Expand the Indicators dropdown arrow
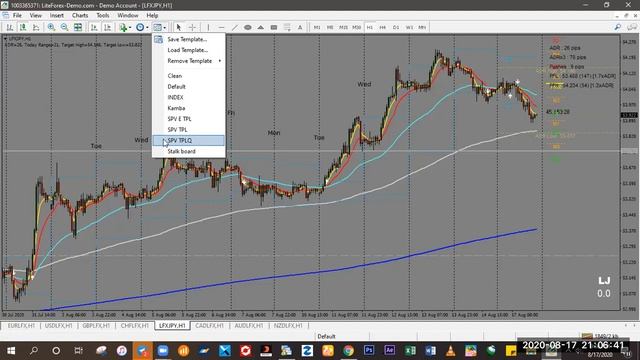This screenshot has width=640, height=360. click(x=130, y=28)
